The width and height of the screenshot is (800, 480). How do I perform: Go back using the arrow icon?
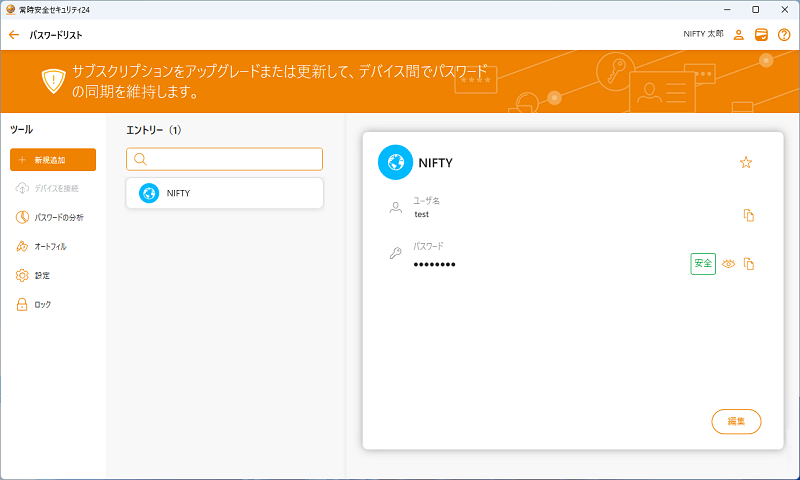tap(14, 35)
